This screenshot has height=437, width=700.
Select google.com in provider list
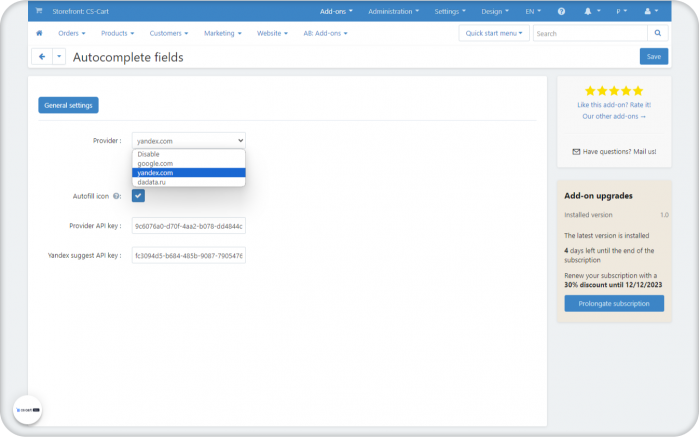(188, 163)
